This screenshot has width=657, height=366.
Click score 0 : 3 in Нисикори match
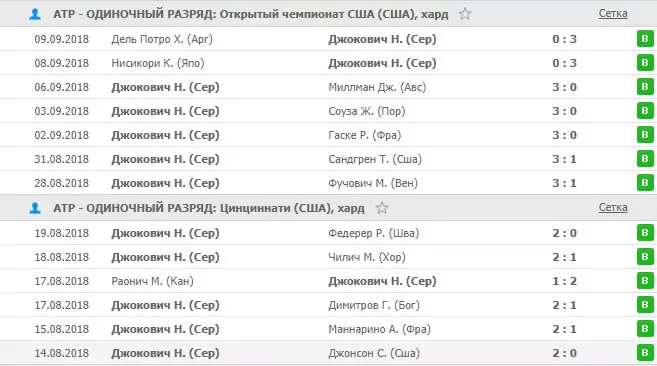click(x=564, y=63)
